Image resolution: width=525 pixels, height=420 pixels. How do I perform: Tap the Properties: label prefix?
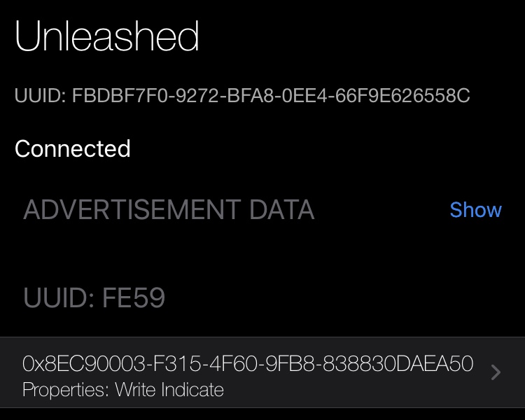(x=63, y=390)
